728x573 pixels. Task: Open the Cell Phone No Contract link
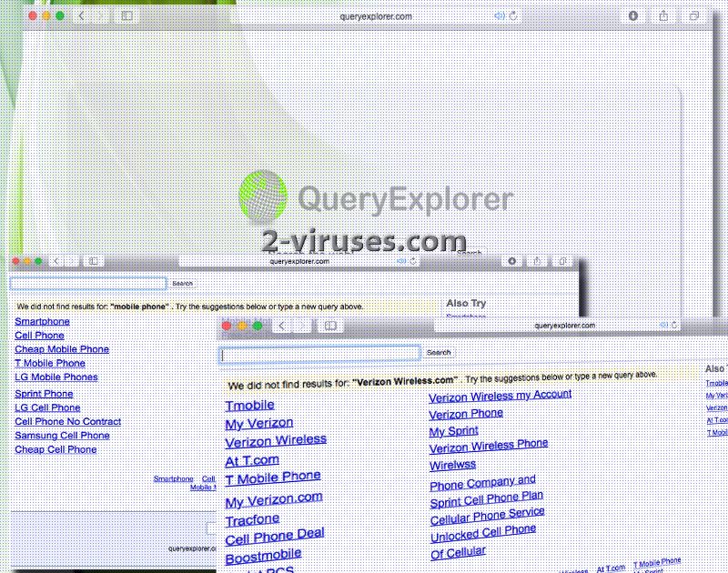tap(67, 422)
